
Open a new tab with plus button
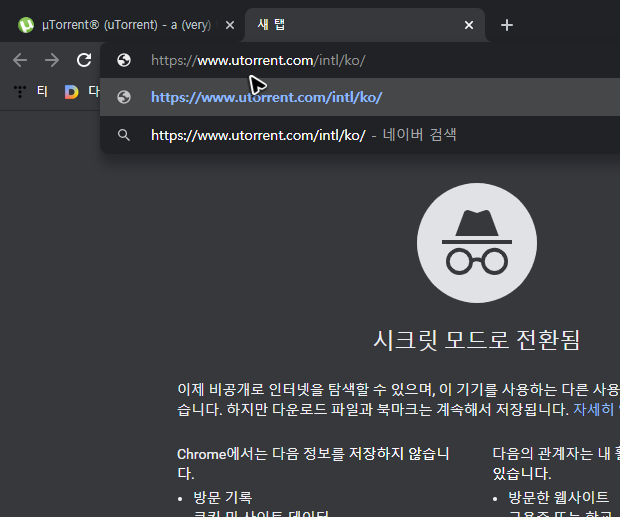507,25
